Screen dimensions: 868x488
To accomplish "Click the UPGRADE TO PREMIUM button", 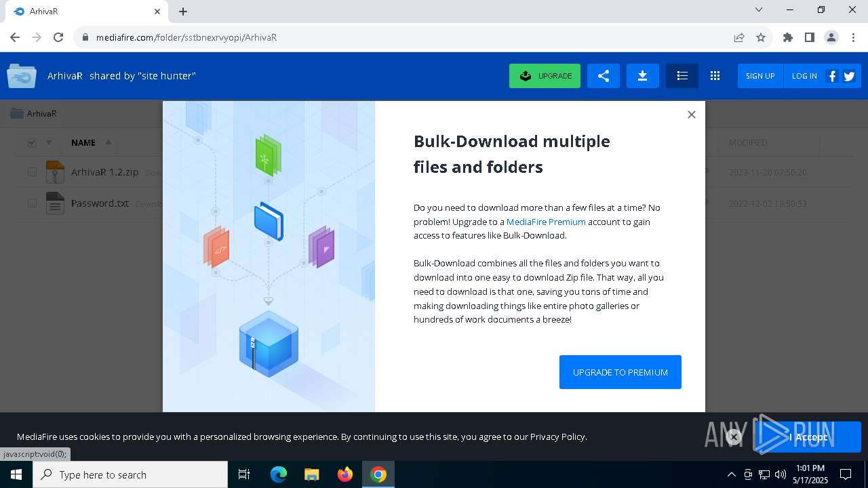I will (x=620, y=372).
